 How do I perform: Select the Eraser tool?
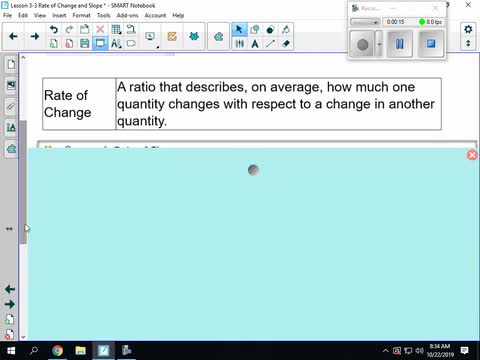coord(286,43)
